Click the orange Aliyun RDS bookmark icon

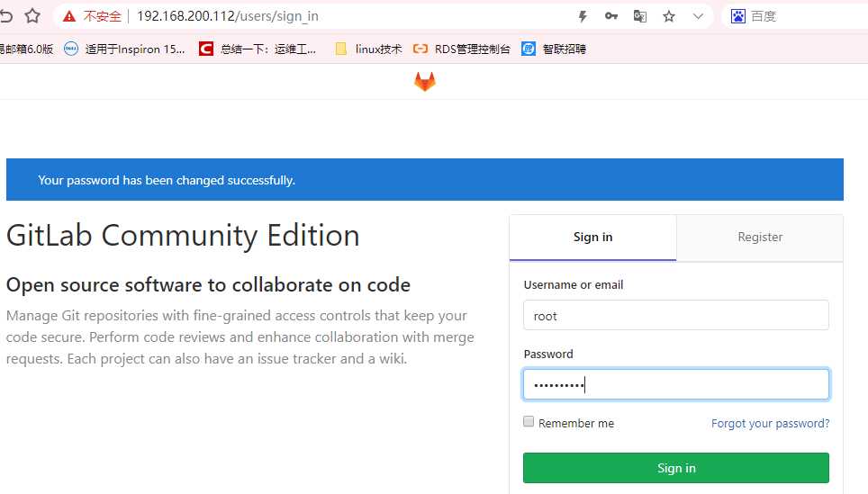tap(420, 49)
